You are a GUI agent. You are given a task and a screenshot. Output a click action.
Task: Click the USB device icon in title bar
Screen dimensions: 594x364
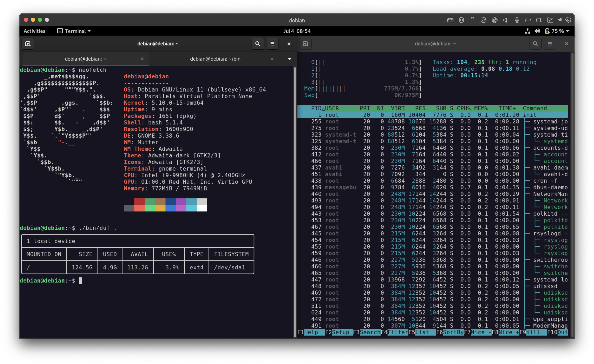click(472, 20)
